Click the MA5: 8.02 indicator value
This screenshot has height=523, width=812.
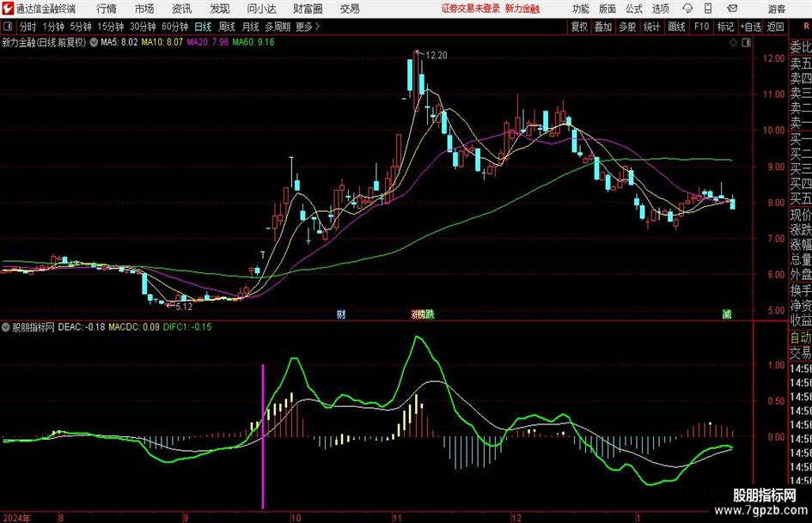(x=119, y=42)
